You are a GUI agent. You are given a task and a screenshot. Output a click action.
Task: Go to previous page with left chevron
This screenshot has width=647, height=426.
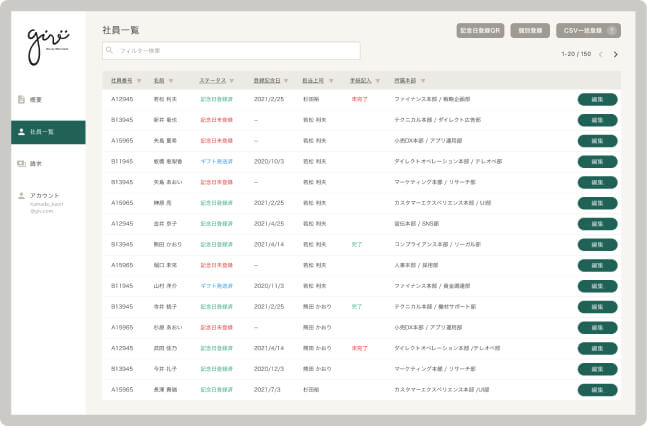point(600,54)
